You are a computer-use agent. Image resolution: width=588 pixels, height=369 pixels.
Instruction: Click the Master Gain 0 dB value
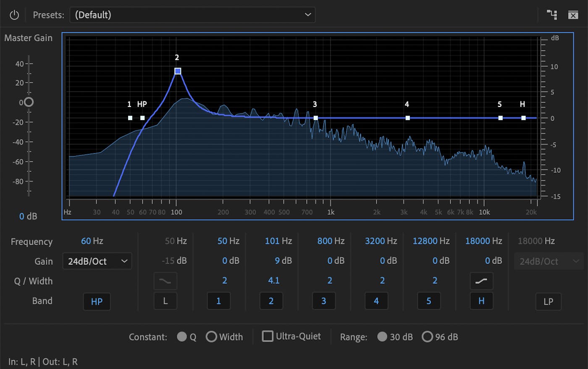(x=28, y=216)
